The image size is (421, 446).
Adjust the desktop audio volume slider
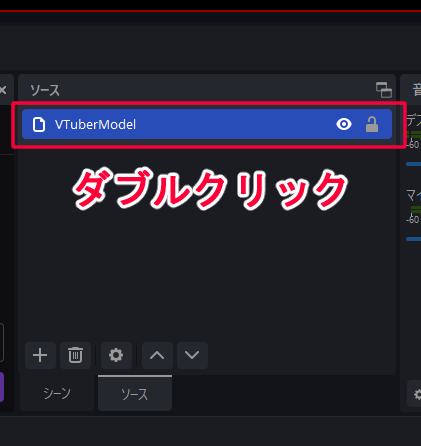(x=414, y=164)
